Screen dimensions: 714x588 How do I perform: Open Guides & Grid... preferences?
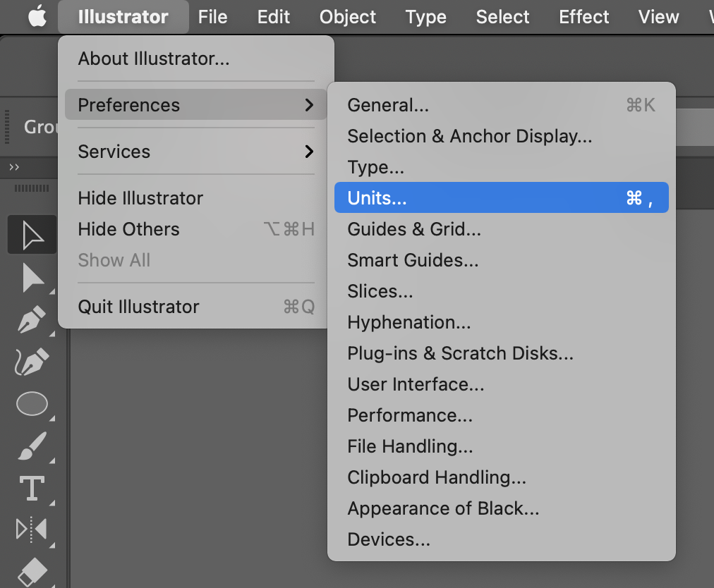(502, 229)
